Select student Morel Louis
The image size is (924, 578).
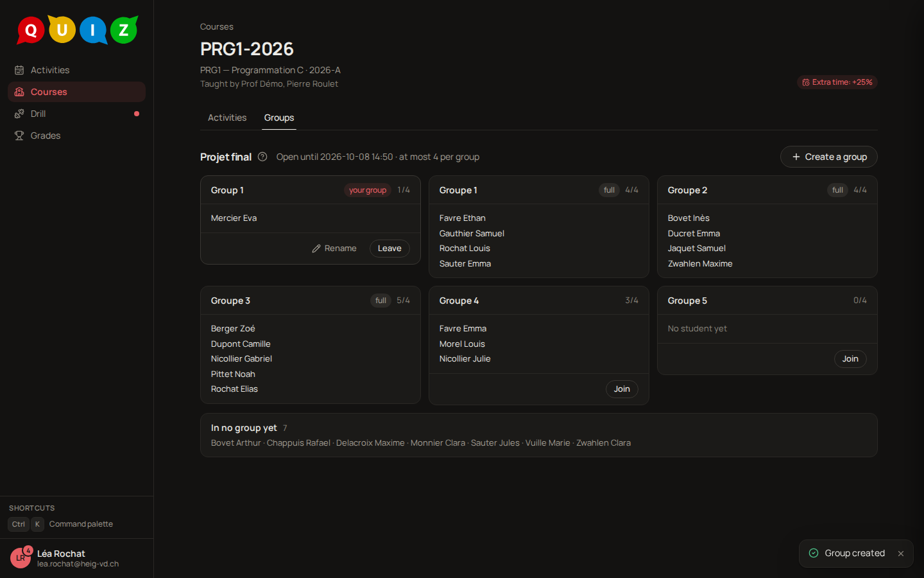tap(462, 344)
